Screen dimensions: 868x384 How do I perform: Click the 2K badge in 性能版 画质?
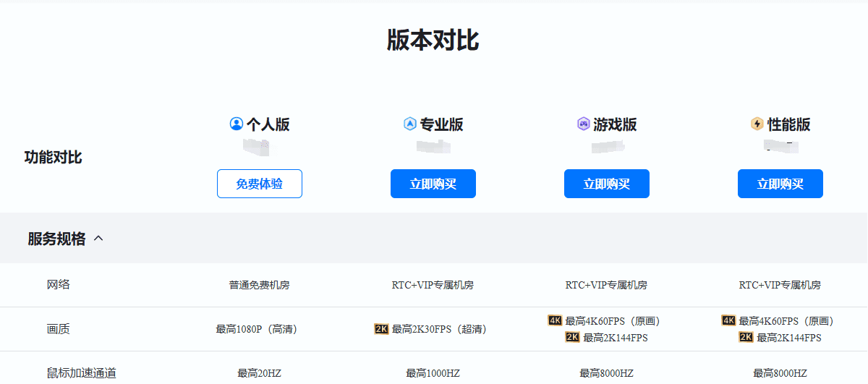746,337
